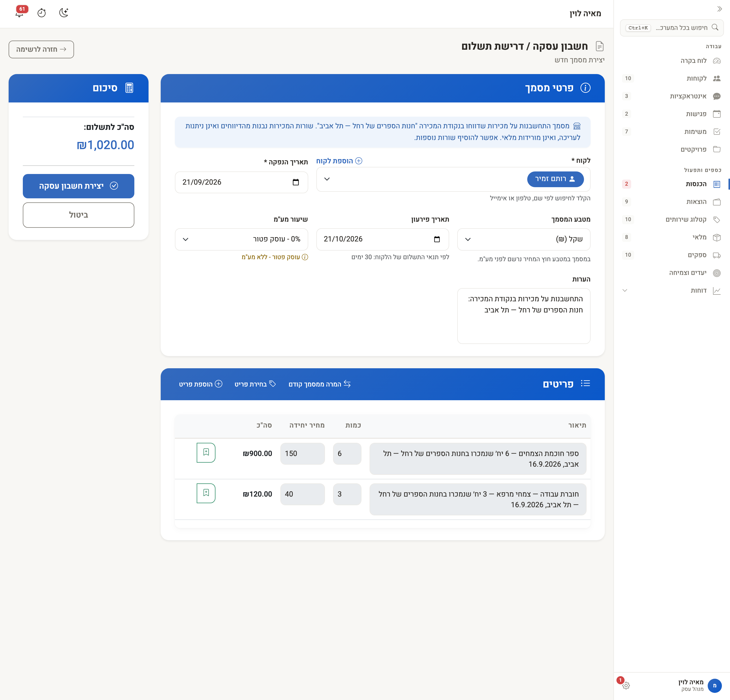Open calendar picker for date 21/09/2026
This screenshot has height=700, width=730.
[296, 182]
